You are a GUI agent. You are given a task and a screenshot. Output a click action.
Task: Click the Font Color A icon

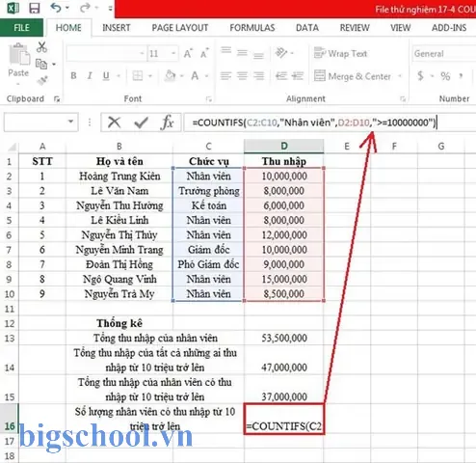pos(195,76)
